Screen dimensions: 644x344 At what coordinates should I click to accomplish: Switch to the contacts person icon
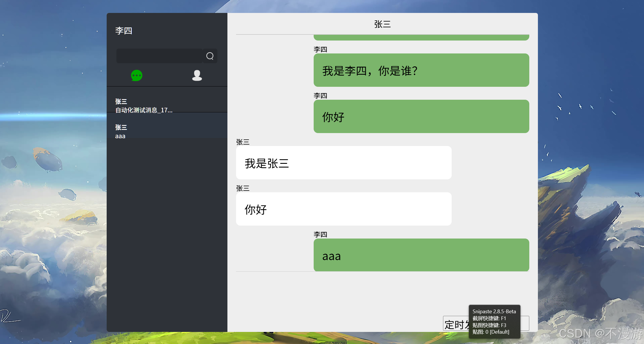[x=197, y=76]
